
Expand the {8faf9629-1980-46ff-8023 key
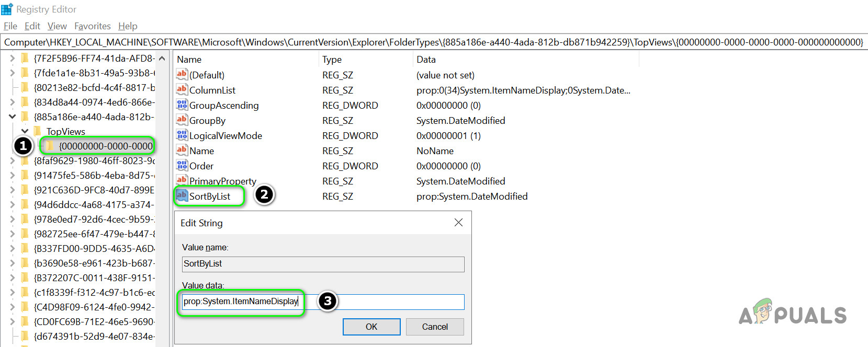pos(12,161)
